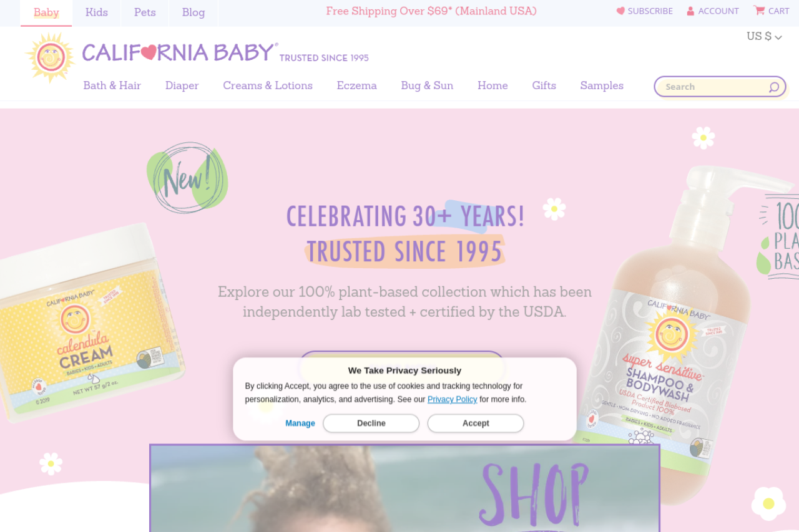Decline the cookie tracking request
The height and width of the screenshot is (532, 799).
[371, 423]
